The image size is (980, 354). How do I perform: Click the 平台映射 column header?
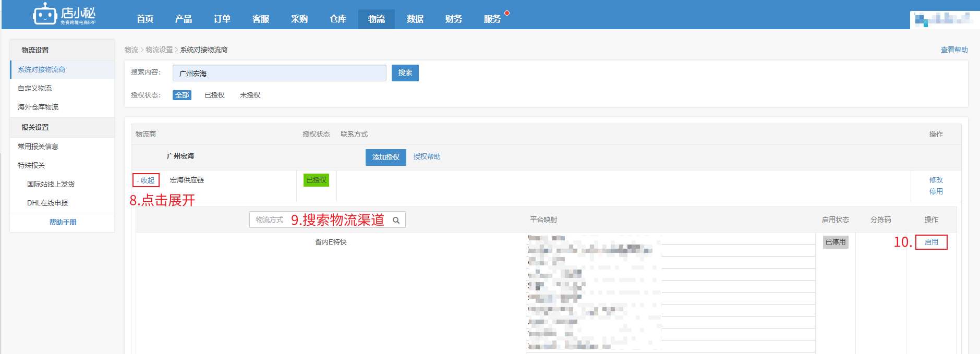(543, 219)
